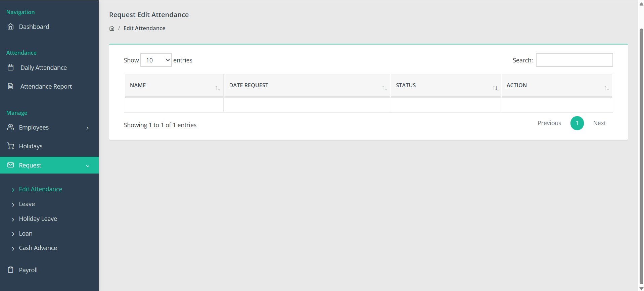The height and width of the screenshot is (291, 644).
Task: Click the home icon in breadcrumb
Action: pos(112,29)
